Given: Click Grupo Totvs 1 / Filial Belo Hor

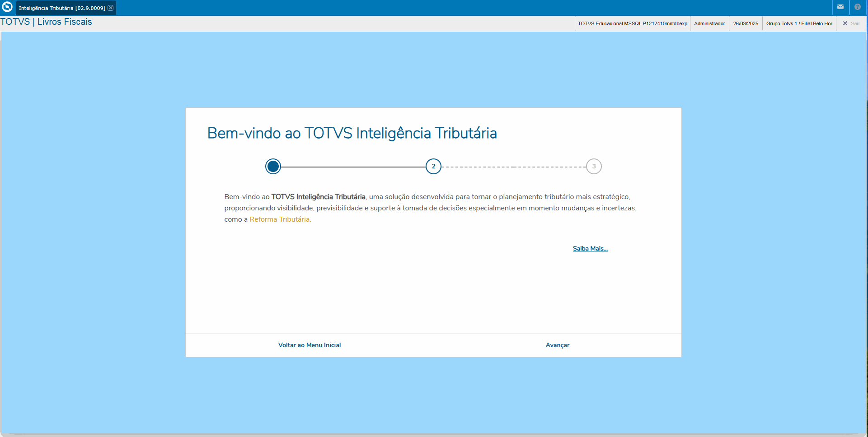Looking at the screenshot, I should pos(799,23).
